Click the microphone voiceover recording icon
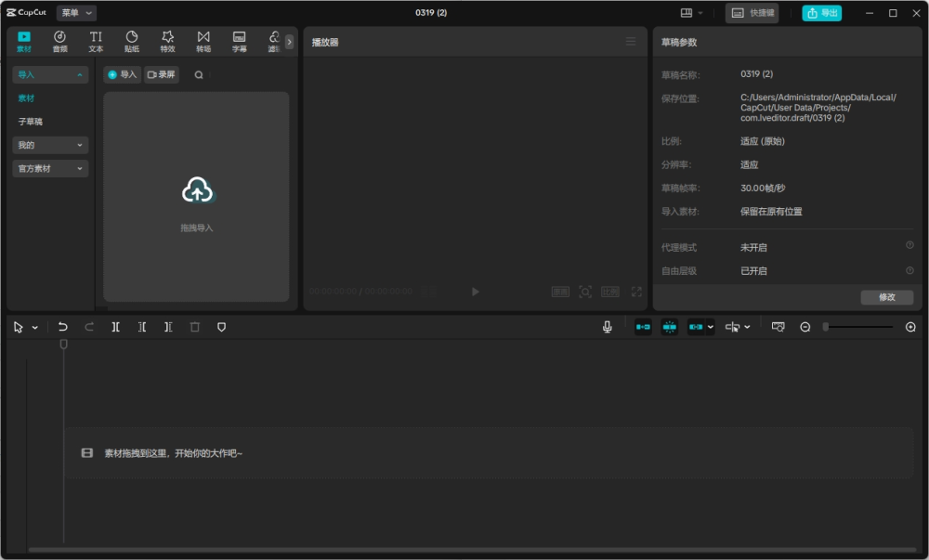Screen dimensions: 929x560 click(x=608, y=326)
